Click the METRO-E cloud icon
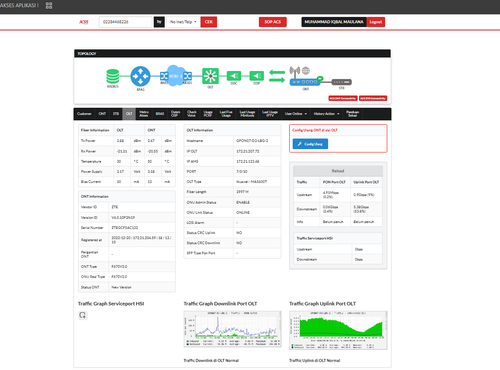 pos(175,76)
